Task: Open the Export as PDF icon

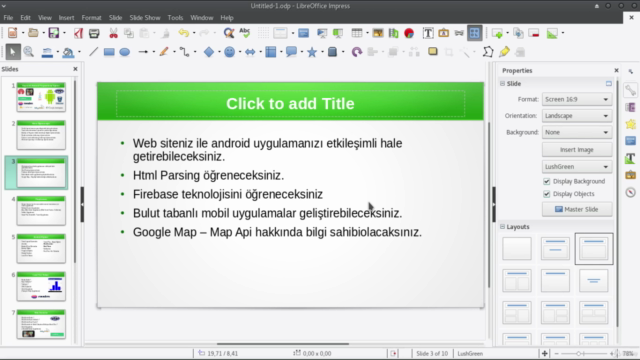Action: pos(78,33)
